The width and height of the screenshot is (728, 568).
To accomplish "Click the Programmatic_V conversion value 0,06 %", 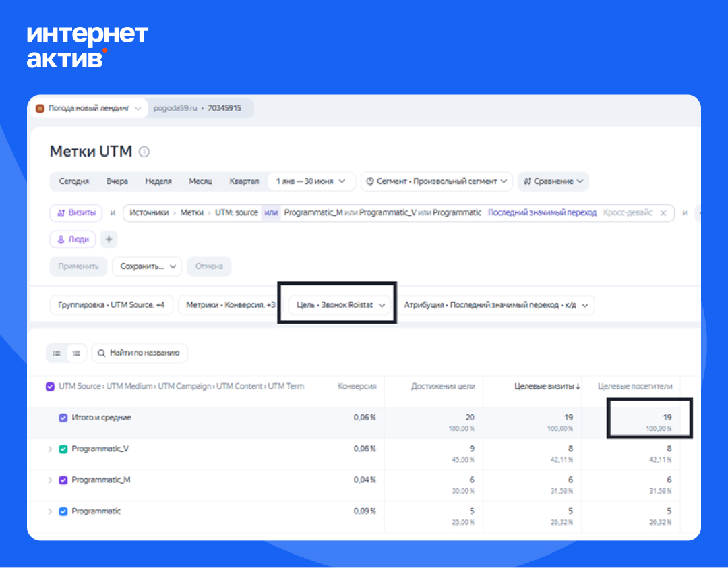I will [365, 449].
